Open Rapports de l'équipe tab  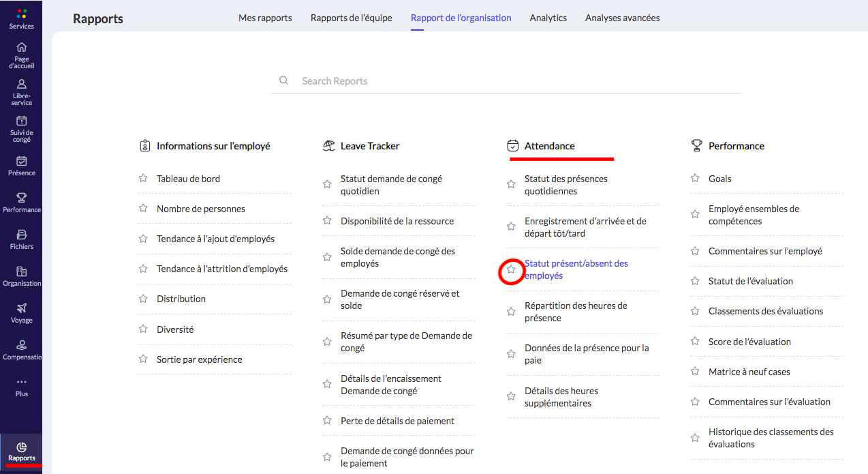tap(351, 18)
